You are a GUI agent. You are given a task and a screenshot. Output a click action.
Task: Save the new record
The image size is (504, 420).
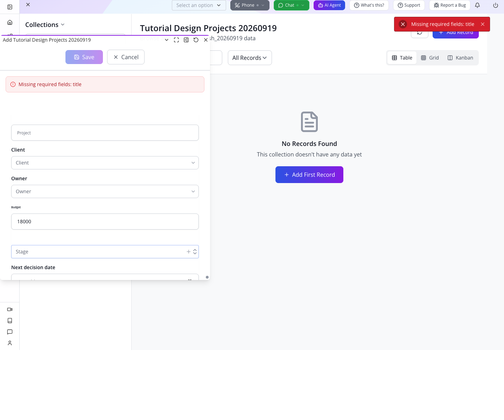tap(84, 57)
